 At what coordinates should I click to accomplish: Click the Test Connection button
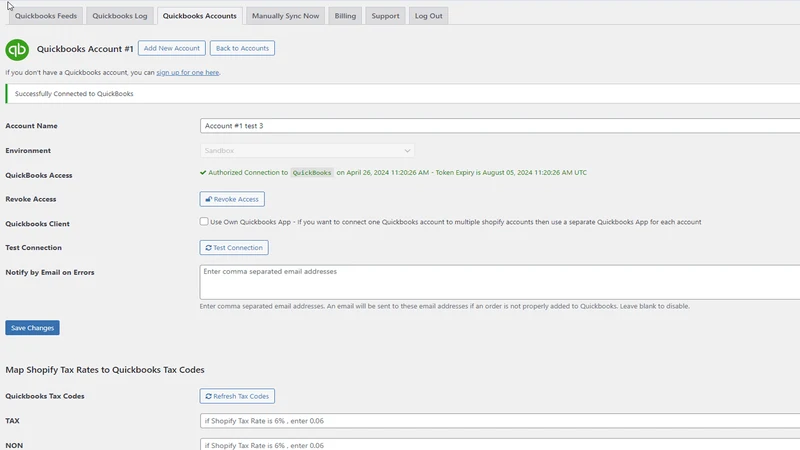pyautogui.click(x=234, y=247)
